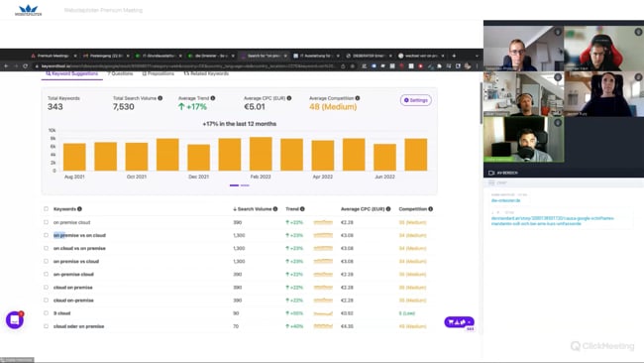This screenshot has height=363, width=644.
Task: Reload the page with refresh icon
Action: [26, 65]
